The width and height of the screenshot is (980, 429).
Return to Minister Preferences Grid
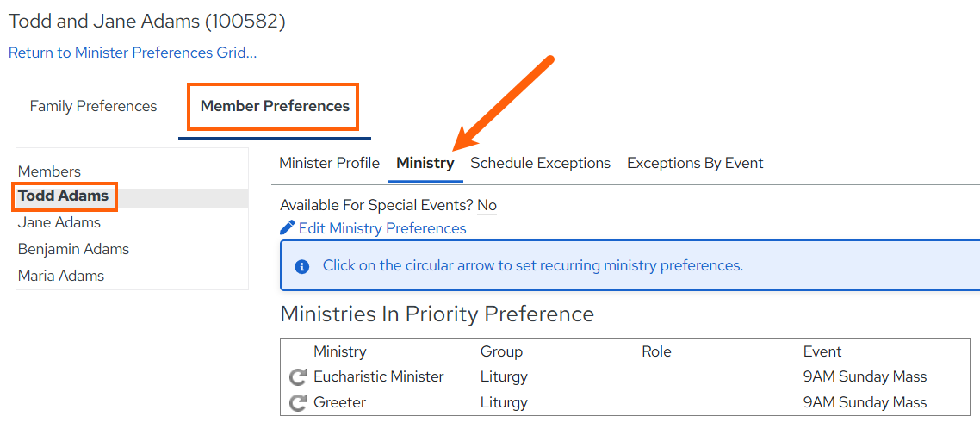pos(133,53)
